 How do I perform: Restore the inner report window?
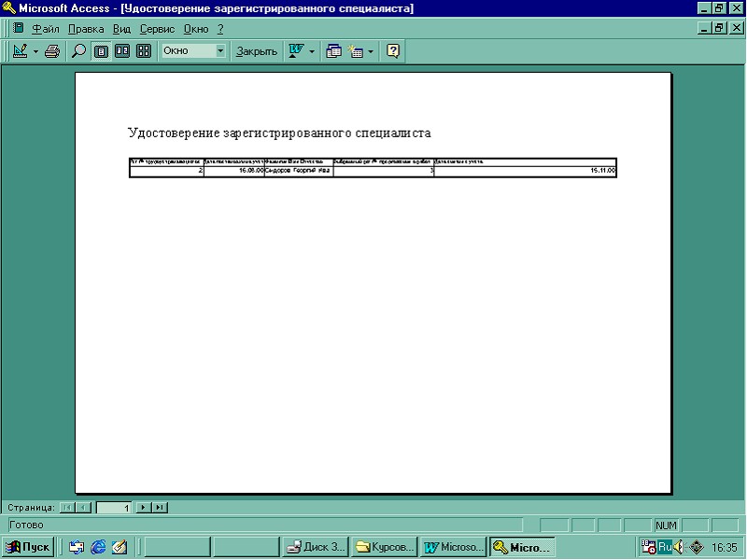point(719,28)
